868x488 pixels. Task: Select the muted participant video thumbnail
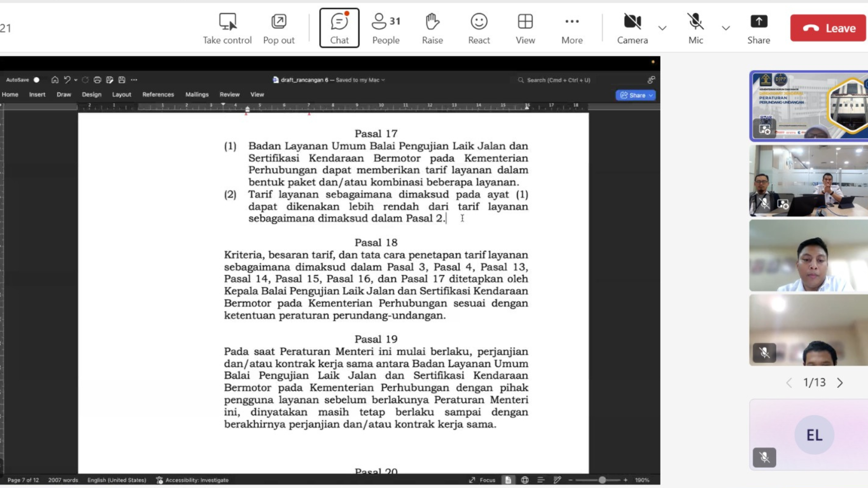pyautogui.click(x=809, y=330)
